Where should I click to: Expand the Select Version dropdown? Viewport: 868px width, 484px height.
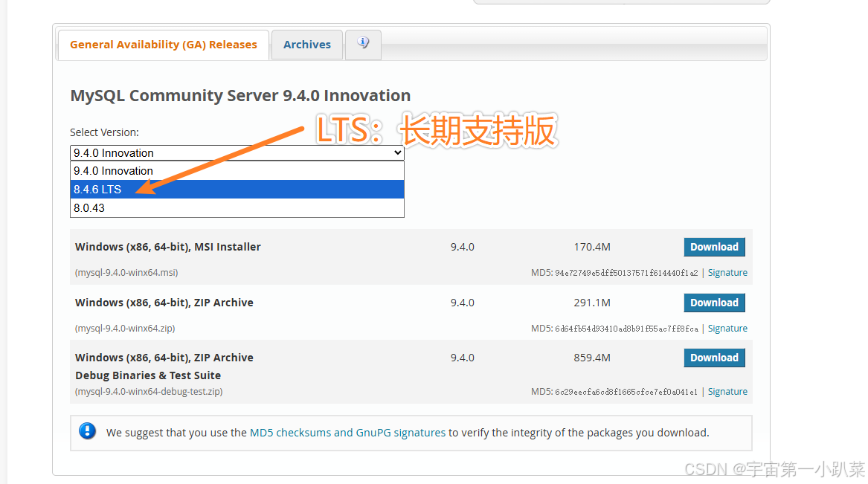coord(237,152)
